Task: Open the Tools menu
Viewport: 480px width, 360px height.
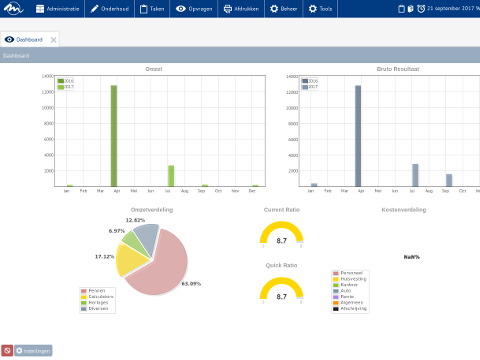Action: pyautogui.click(x=320, y=9)
